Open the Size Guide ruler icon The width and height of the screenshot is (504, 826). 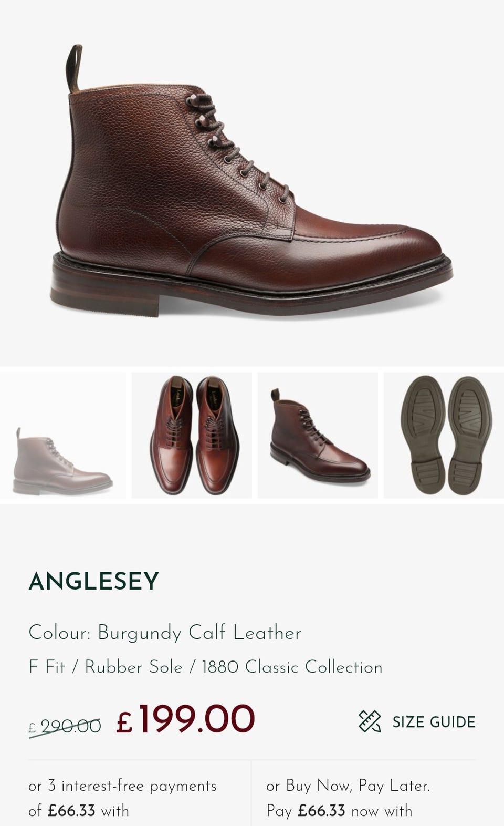coord(370,721)
